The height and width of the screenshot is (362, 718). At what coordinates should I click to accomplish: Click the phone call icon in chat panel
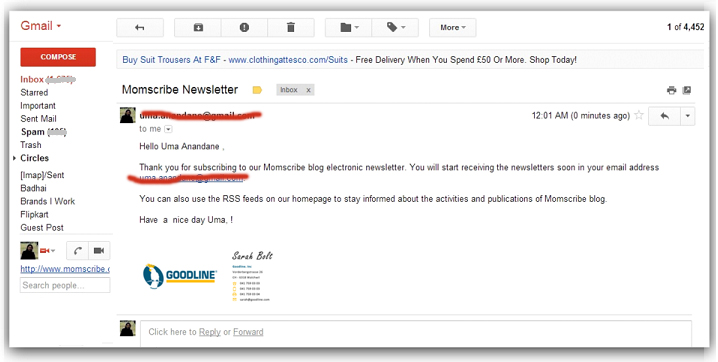coord(77,251)
